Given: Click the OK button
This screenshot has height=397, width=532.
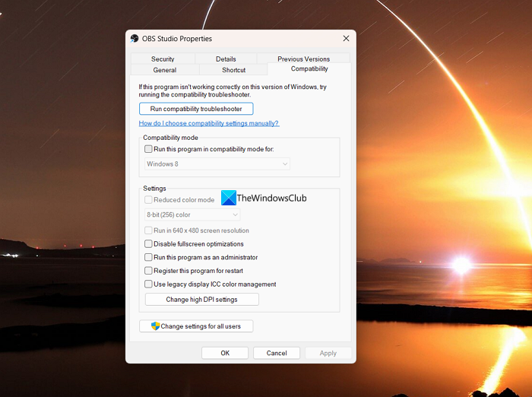Looking at the screenshot, I should pos(225,353).
